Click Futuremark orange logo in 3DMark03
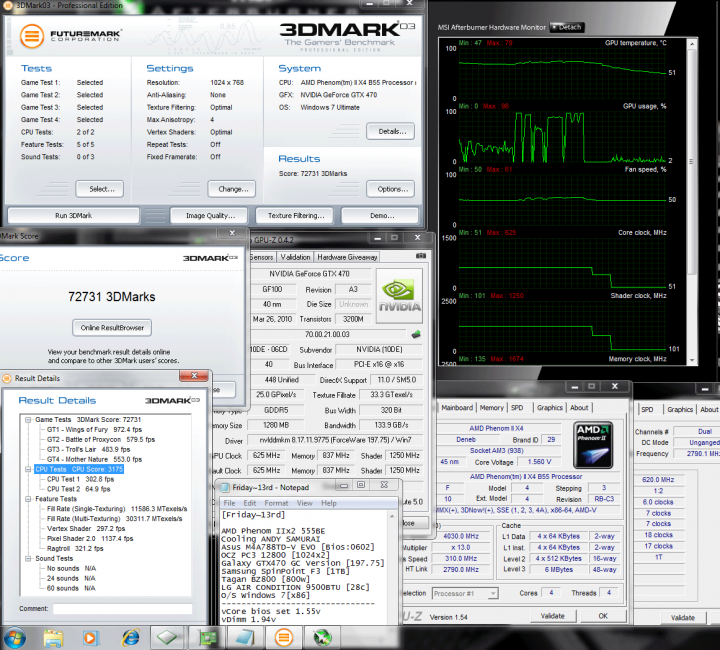This screenshot has height=650, width=720. (x=32, y=36)
